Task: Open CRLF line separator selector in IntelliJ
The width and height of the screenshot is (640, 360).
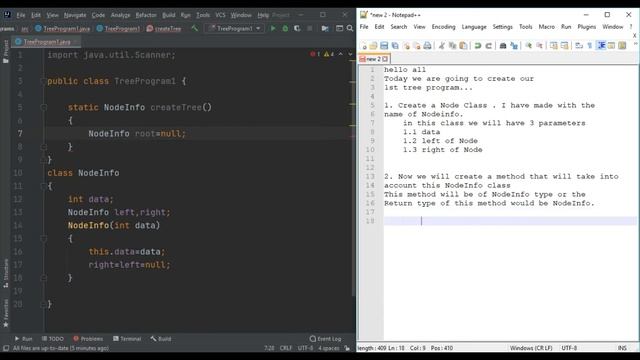Action: [286, 348]
